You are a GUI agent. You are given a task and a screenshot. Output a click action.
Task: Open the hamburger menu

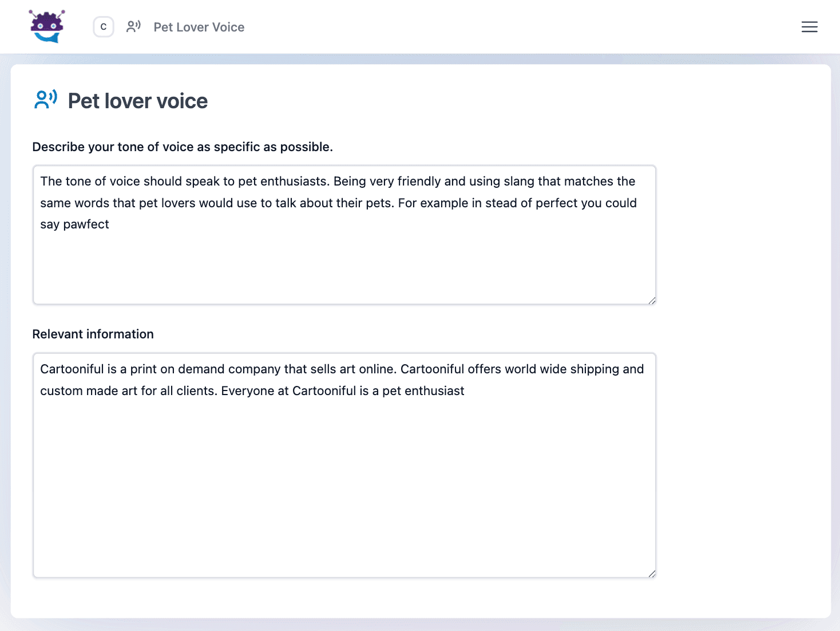(x=809, y=27)
